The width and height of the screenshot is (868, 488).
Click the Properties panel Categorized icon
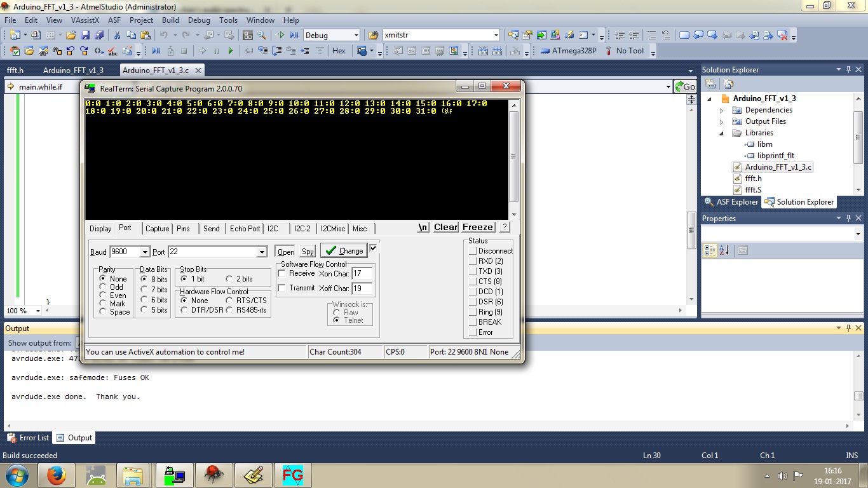pyautogui.click(x=710, y=250)
